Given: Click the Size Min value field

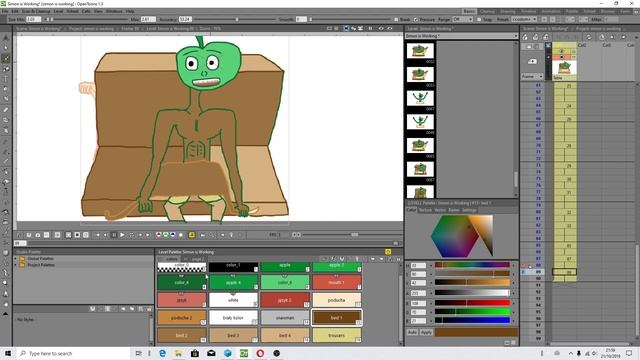Looking at the screenshot, I should point(33,20).
